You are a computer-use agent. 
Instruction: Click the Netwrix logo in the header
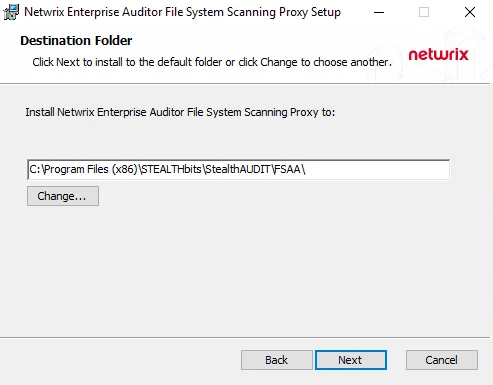[438, 55]
